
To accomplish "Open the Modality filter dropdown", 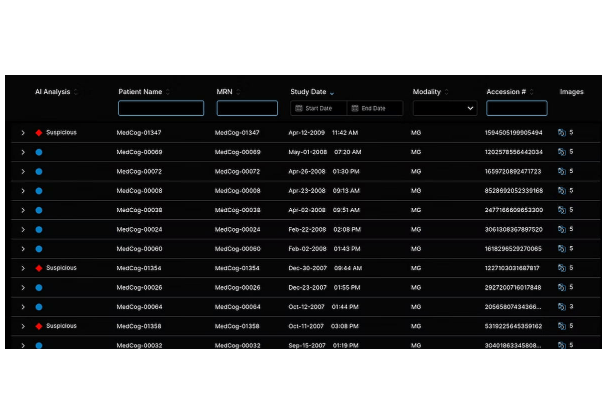I will (444, 108).
